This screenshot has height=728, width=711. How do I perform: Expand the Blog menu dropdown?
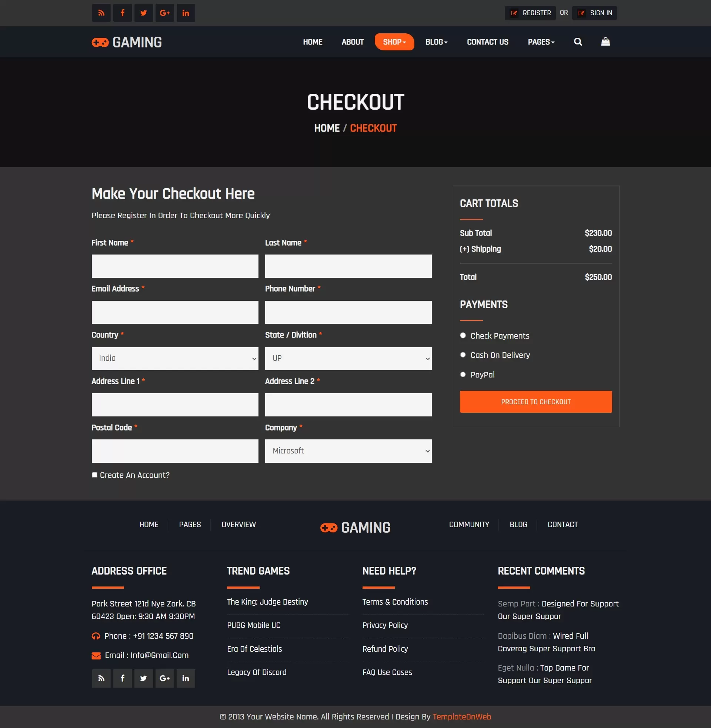[436, 42]
